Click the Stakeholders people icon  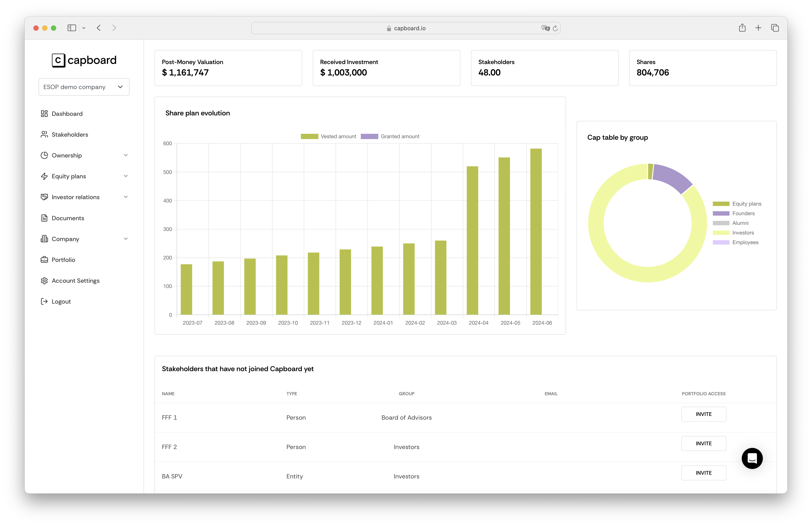(44, 134)
